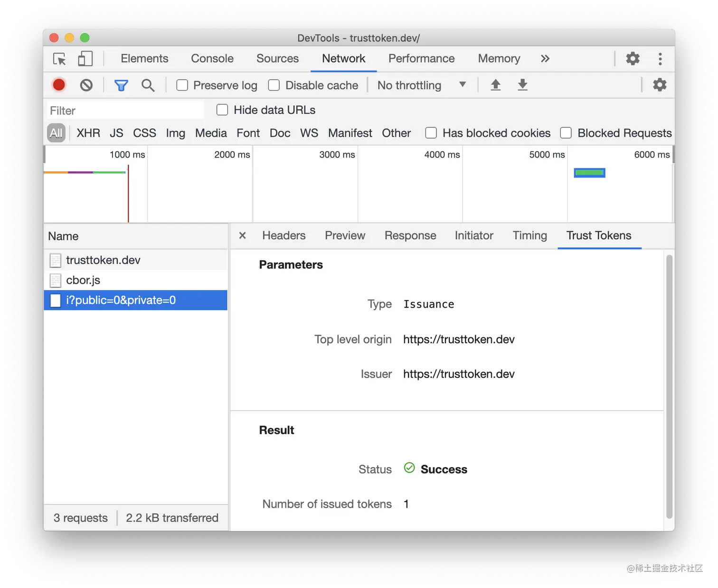Open the Response tab

(410, 235)
